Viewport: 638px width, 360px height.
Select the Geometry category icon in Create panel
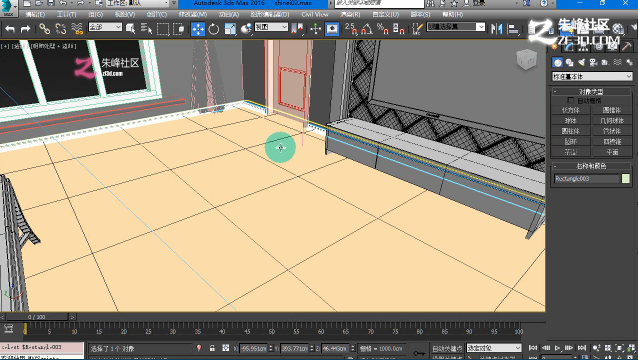[x=557, y=62]
